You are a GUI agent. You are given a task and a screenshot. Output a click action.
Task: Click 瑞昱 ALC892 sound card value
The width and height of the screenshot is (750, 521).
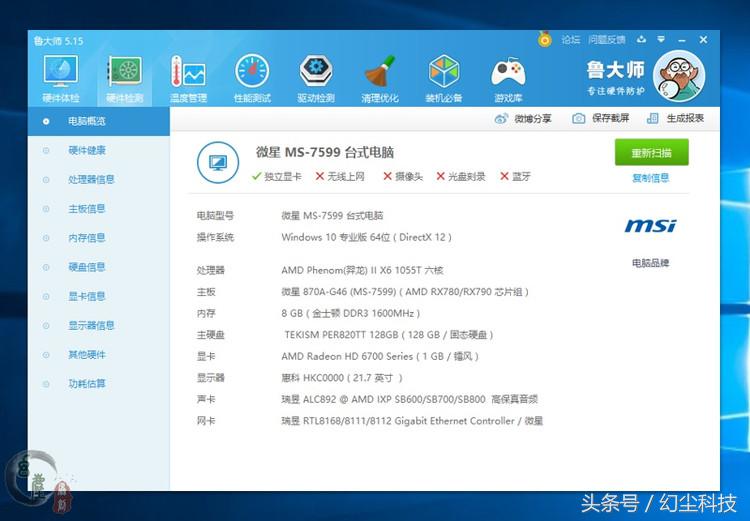[x=409, y=399]
